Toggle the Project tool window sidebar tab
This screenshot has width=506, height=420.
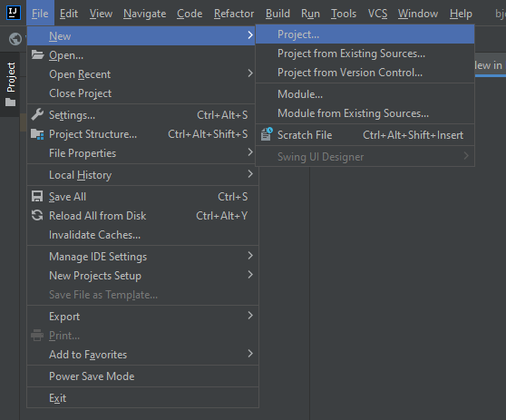(x=10, y=84)
